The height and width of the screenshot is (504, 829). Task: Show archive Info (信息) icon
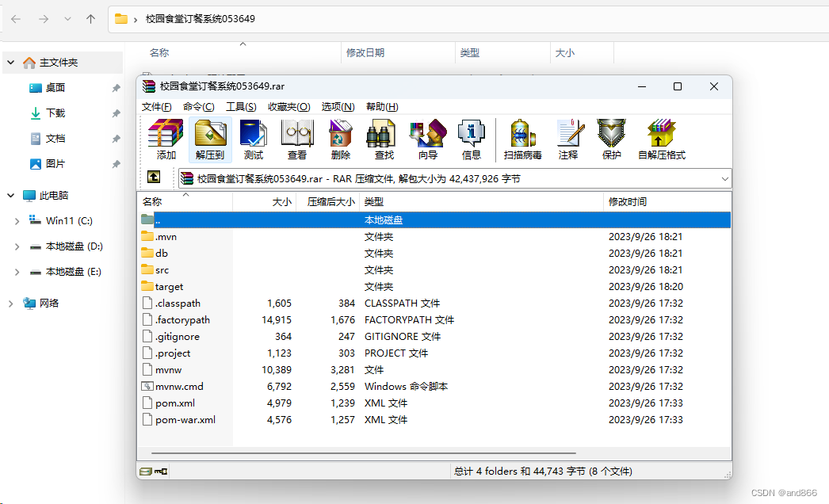471,139
